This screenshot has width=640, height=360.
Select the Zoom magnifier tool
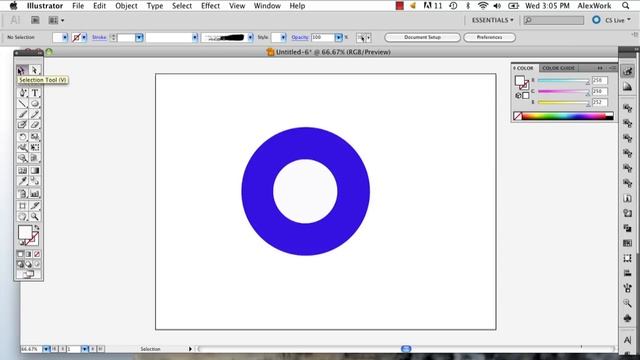pos(35,217)
